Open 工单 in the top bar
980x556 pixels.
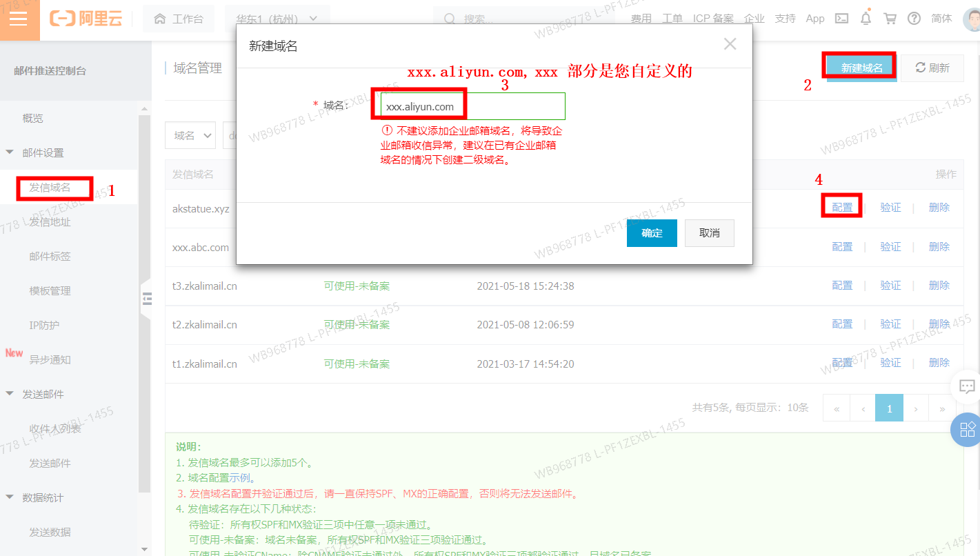(672, 19)
